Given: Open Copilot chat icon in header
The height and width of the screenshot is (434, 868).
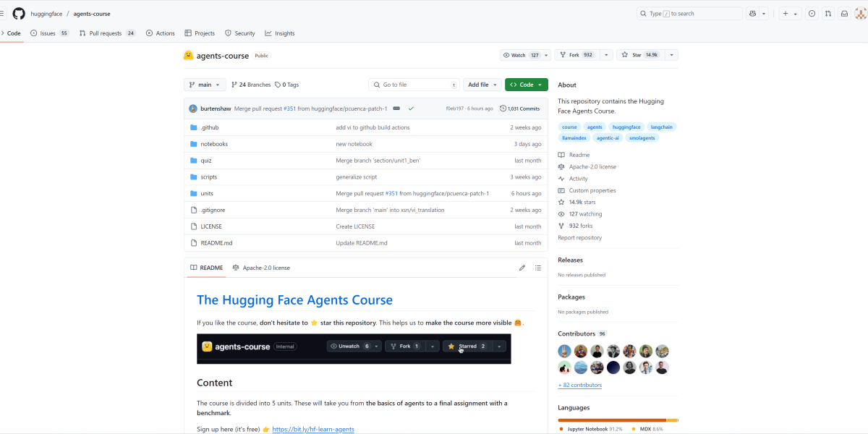Looking at the screenshot, I should point(752,13).
